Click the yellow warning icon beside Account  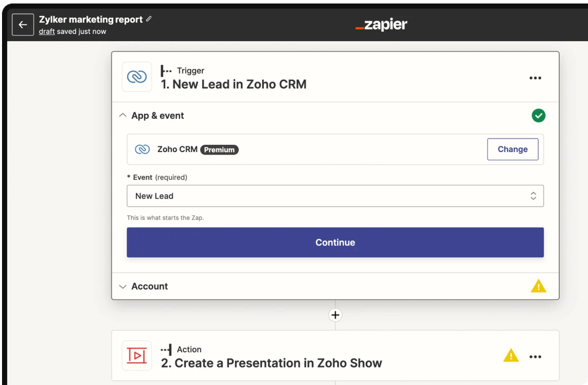538,286
